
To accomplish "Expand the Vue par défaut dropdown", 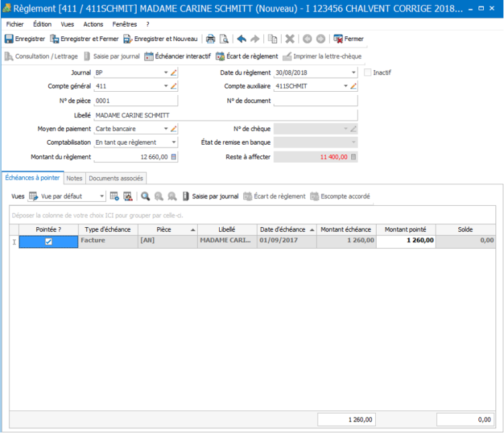I will (x=102, y=196).
